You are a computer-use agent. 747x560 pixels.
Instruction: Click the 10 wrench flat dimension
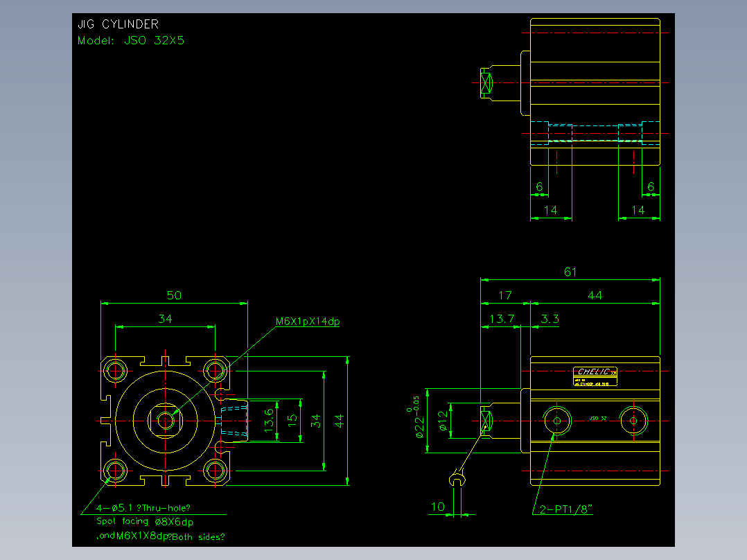coord(438,507)
